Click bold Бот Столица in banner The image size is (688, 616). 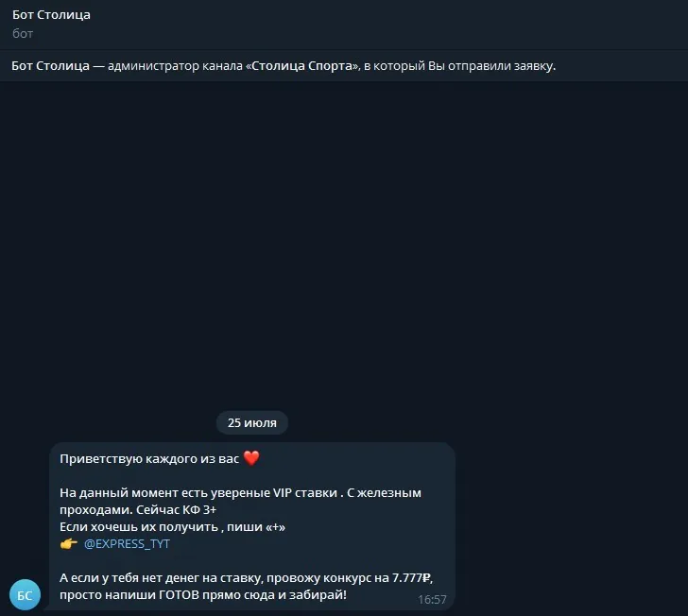[50, 66]
